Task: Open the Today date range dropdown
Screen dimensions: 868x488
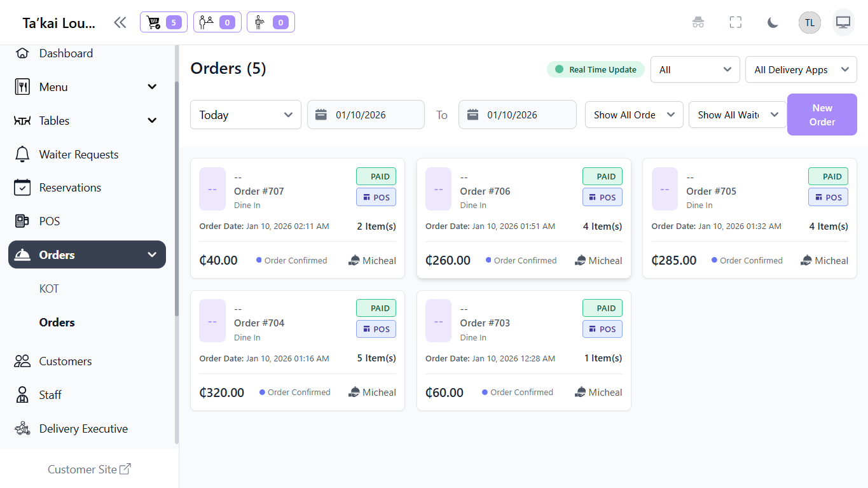Action: pyautogui.click(x=245, y=115)
